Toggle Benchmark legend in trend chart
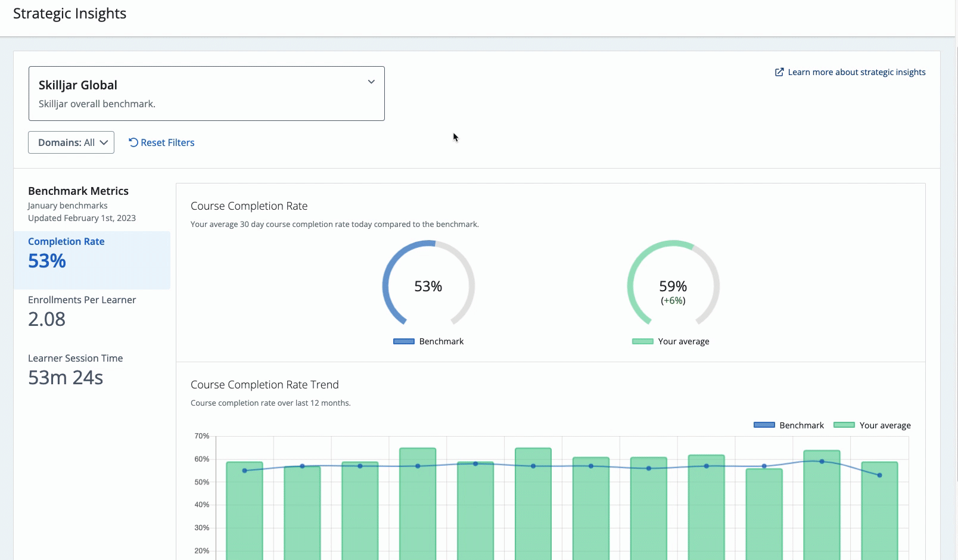The height and width of the screenshot is (560, 958). point(789,425)
